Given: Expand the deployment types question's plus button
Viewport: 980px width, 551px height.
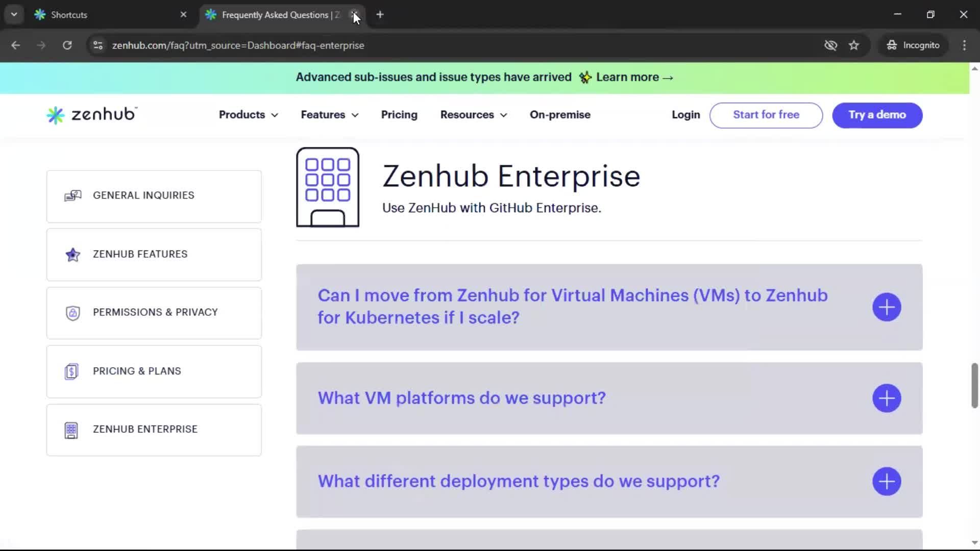Looking at the screenshot, I should coord(887,481).
